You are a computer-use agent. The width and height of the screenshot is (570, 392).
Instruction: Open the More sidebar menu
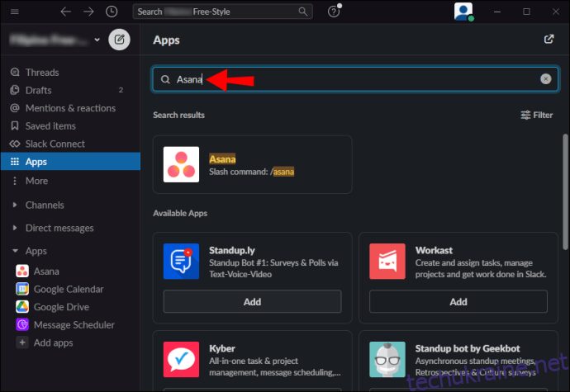pos(70,181)
